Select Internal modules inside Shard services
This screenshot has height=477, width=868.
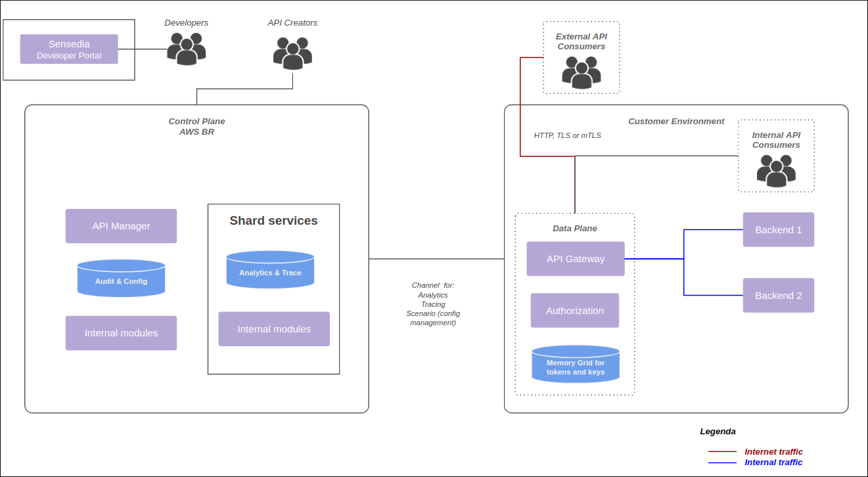pyautogui.click(x=274, y=329)
